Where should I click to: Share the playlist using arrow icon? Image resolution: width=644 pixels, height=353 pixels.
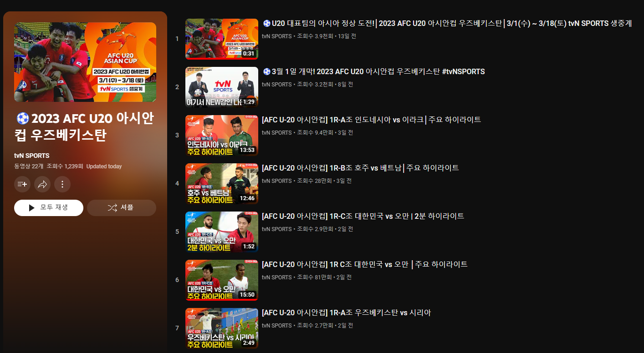click(x=42, y=184)
